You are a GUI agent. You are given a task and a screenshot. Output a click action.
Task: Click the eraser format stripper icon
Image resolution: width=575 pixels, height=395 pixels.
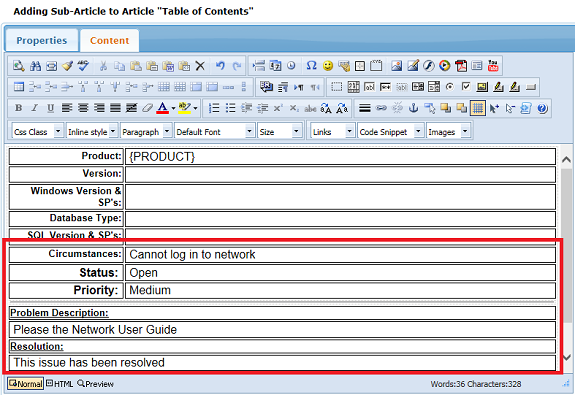(147, 108)
